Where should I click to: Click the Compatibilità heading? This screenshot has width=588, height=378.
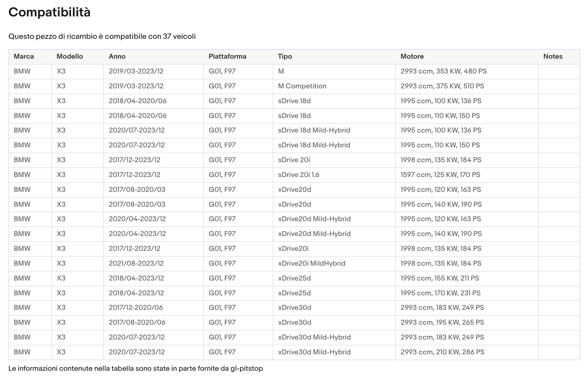point(50,12)
